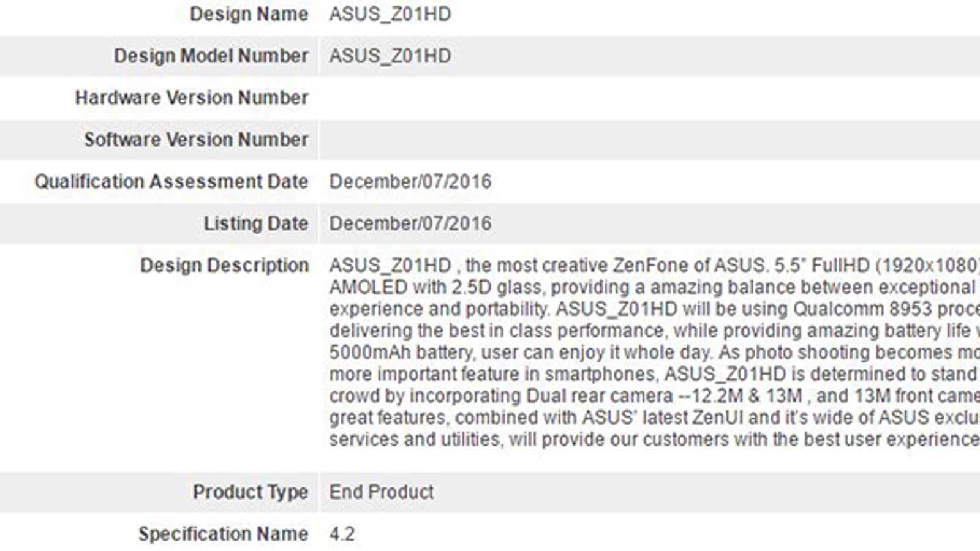Click the Design Name label
Viewport: 980px width, 551px height.
249,14
